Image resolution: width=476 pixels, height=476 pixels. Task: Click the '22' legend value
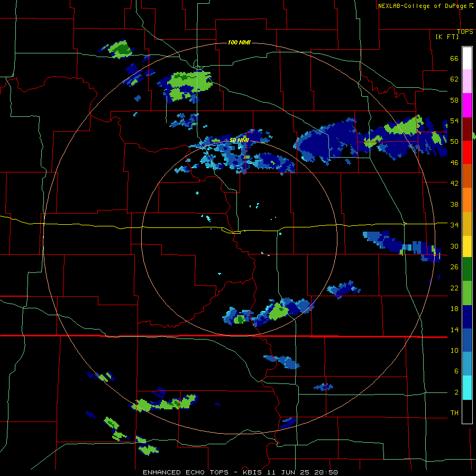point(454,288)
